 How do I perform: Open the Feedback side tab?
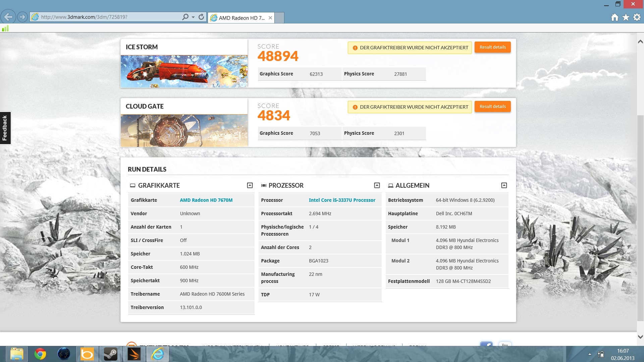coord(5,128)
